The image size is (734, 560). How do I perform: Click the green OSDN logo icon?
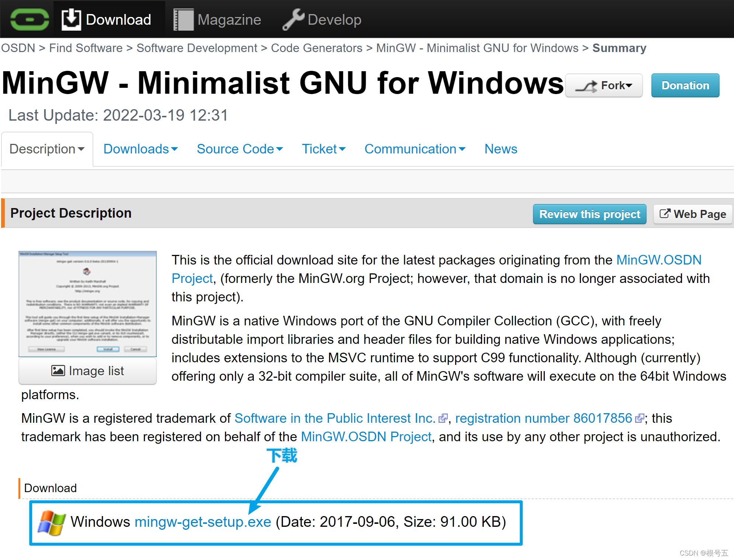(x=30, y=19)
